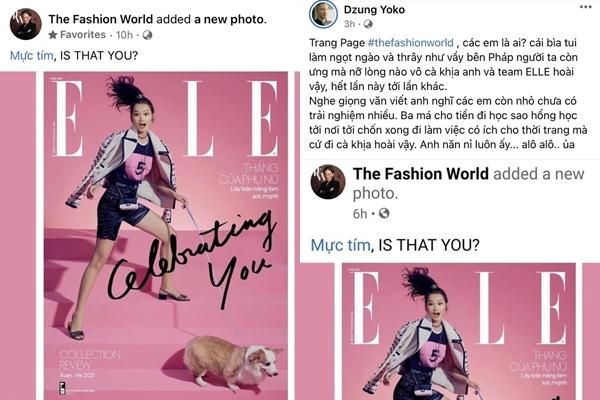Open The Fashion World profile picture in left post
Image resolution: width=600 pixels, height=400 pixels.
tap(26, 24)
